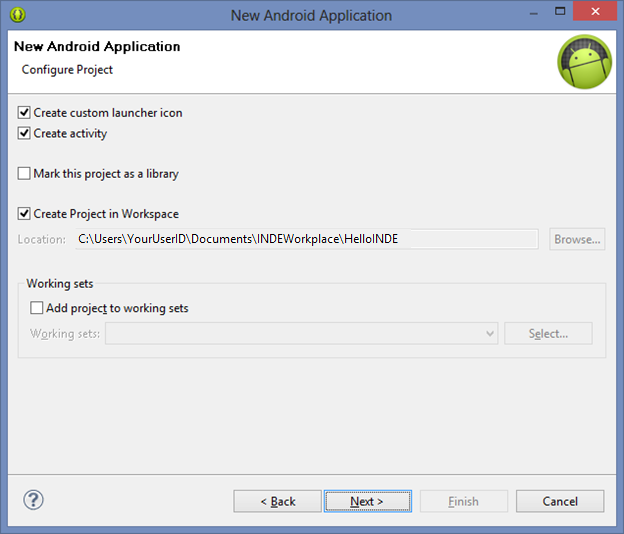The height and width of the screenshot is (534, 624).
Task: Go back with the < Back button
Action: 277,501
